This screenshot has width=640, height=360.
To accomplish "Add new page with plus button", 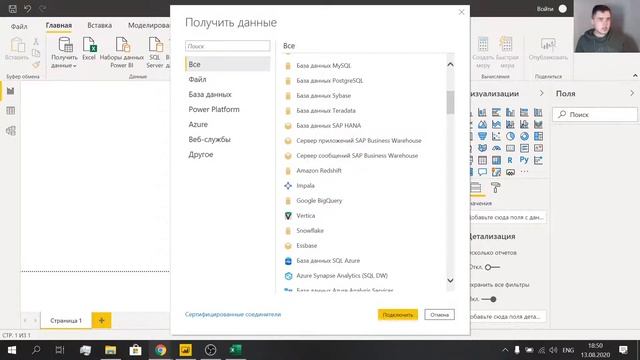I will pos(101,320).
